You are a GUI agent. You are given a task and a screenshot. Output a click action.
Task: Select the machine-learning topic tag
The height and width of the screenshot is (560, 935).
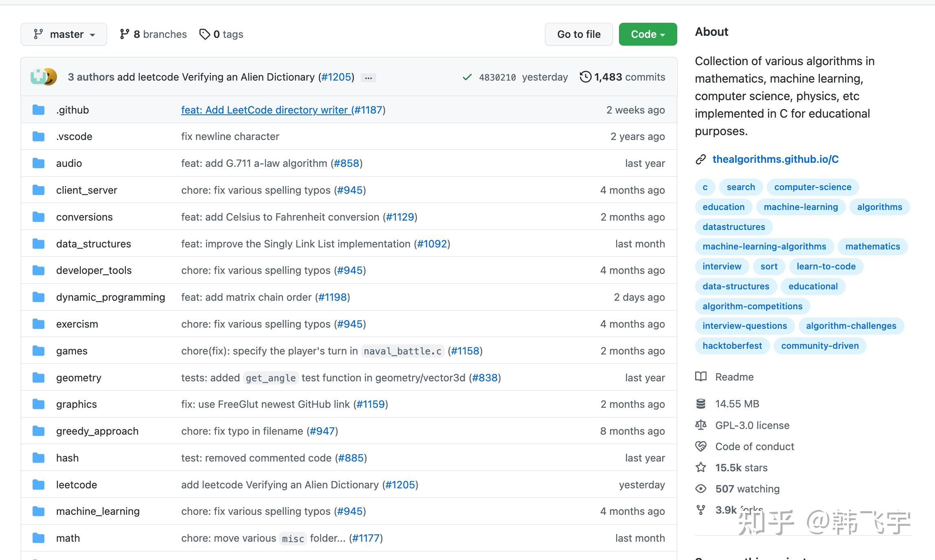coord(800,207)
